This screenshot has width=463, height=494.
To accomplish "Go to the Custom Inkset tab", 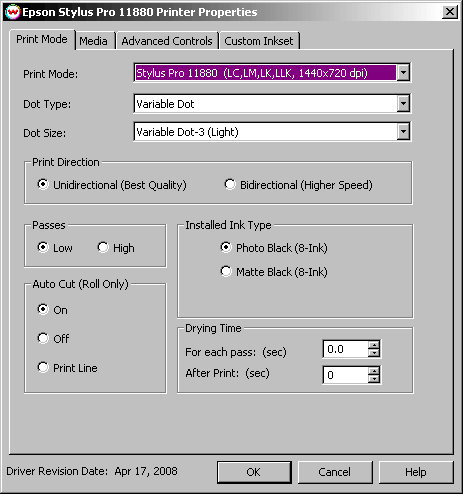I will (259, 41).
